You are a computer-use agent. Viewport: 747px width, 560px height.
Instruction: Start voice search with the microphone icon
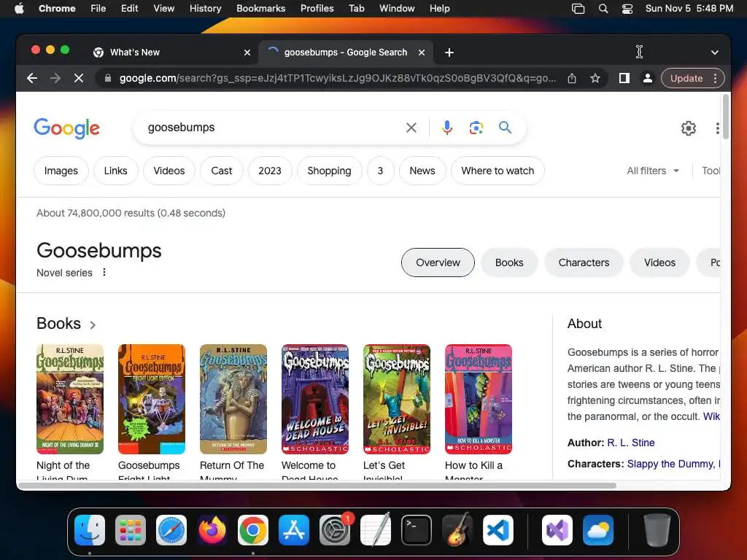pyautogui.click(x=447, y=128)
